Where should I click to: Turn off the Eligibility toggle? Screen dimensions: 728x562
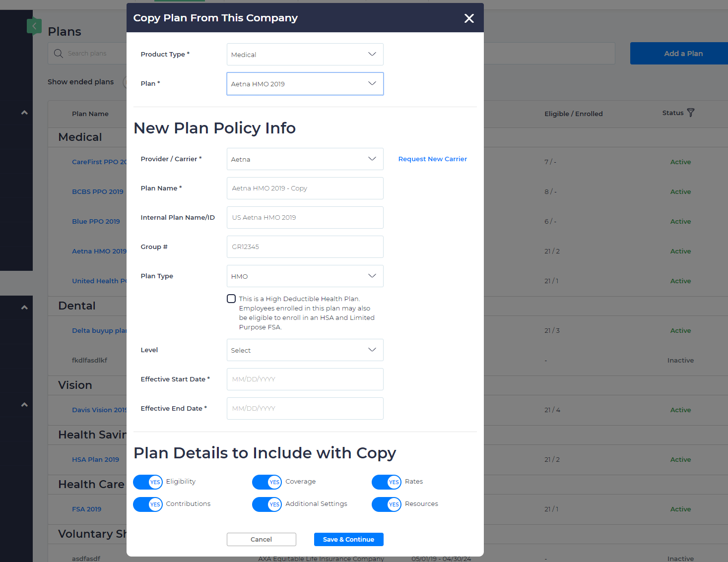147,482
